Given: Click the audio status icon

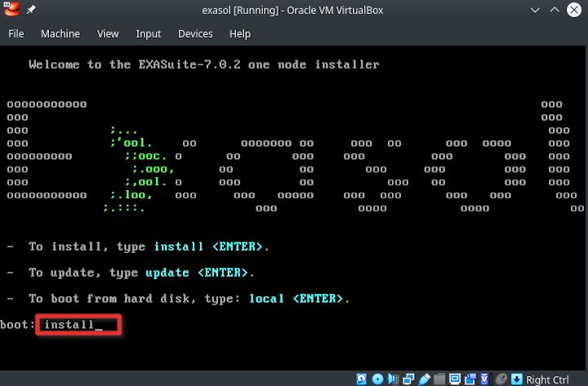Looking at the screenshot, I should pyautogui.click(x=393, y=379).
